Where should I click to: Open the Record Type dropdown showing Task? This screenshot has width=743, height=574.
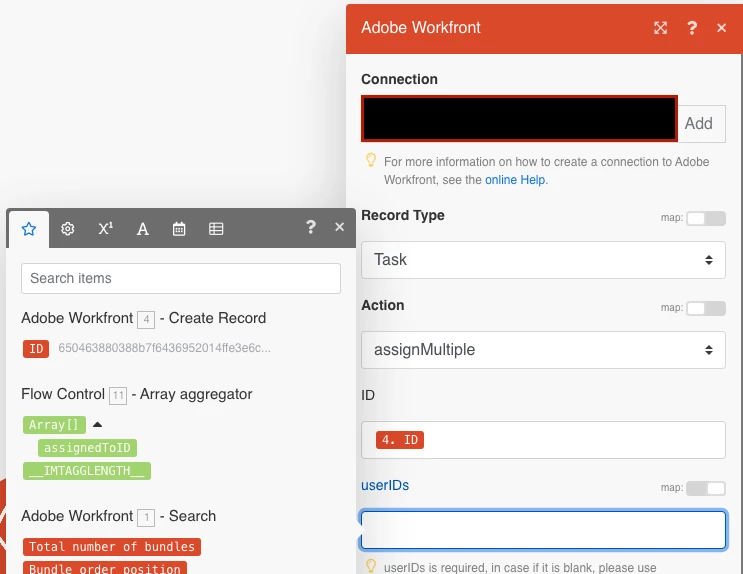click(543, 260)
